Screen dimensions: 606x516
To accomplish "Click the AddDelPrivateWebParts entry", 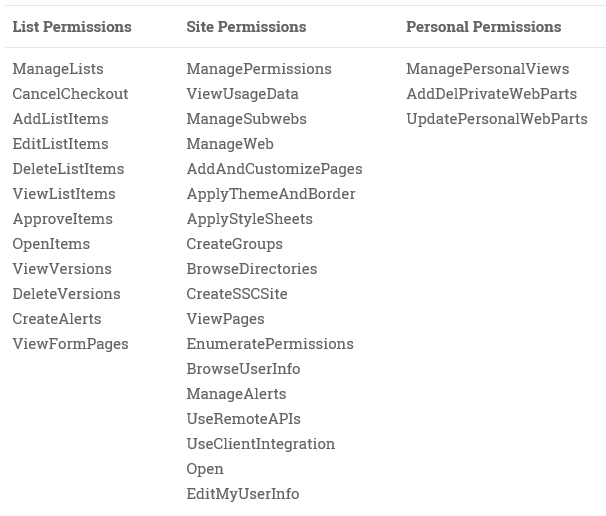I will [x=492, y=94].
